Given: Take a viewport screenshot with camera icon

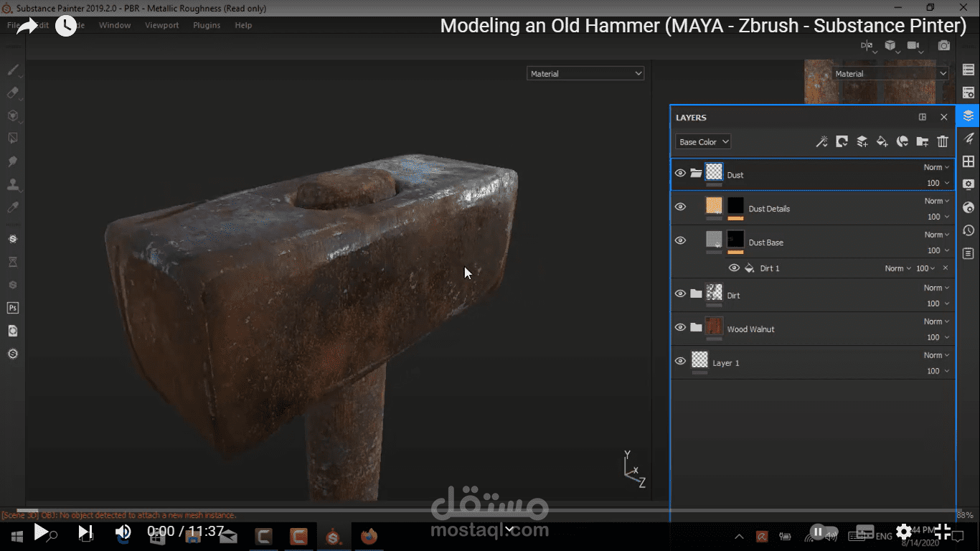Looking at the screenshot, I should point(944,46).
